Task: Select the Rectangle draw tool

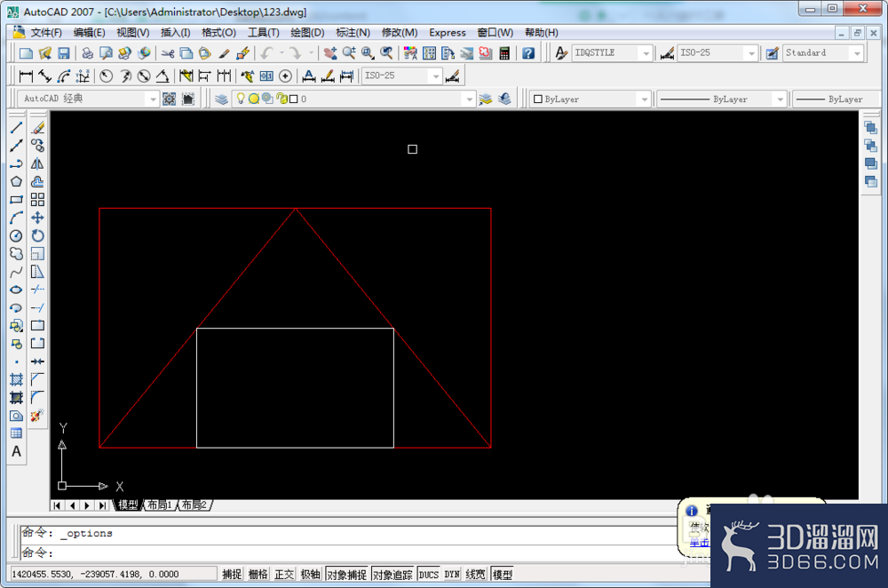Action: tap(16, 200)
